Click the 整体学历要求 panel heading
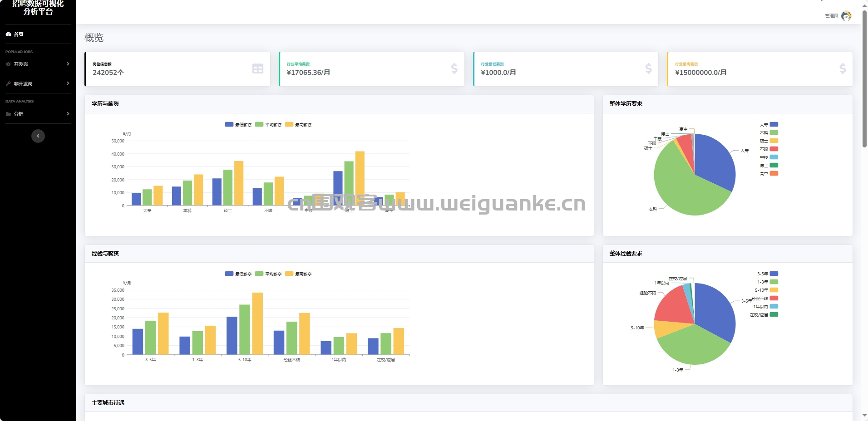 (x=626, y=104)
